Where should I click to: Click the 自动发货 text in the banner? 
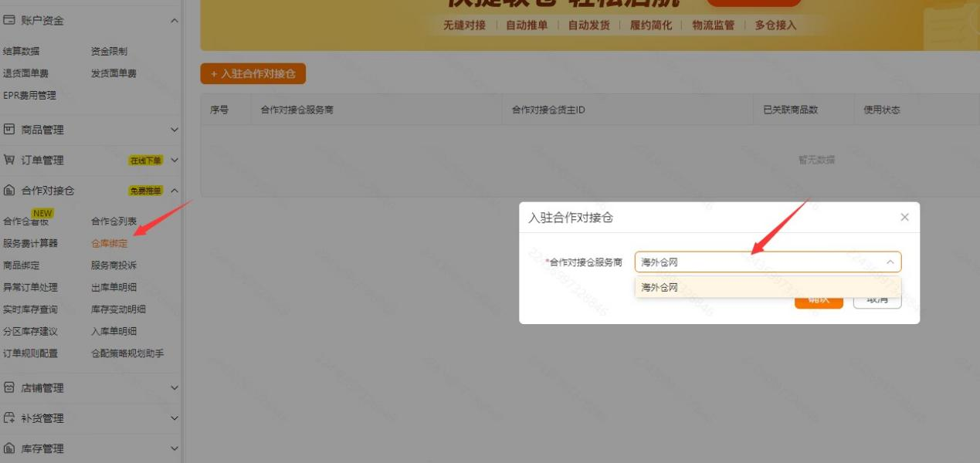589,25
